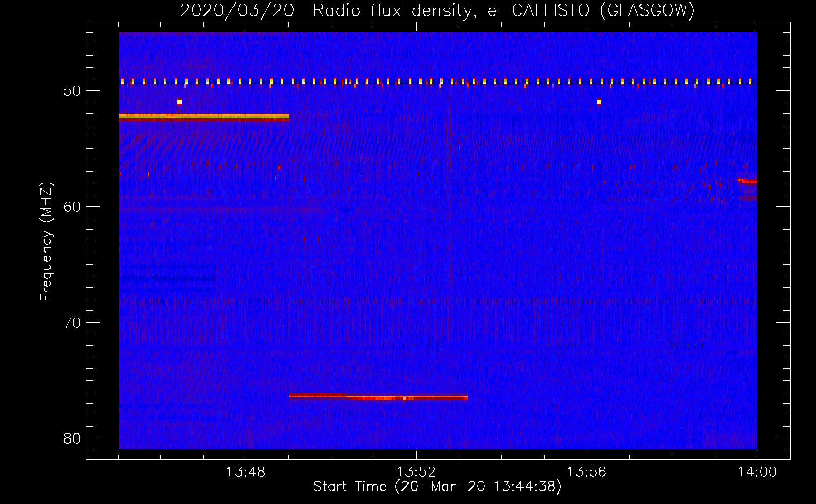Click the plot title '2020/03/20 Radio flux density'
The width and height of the screenshot is (816, 504).
437,10
